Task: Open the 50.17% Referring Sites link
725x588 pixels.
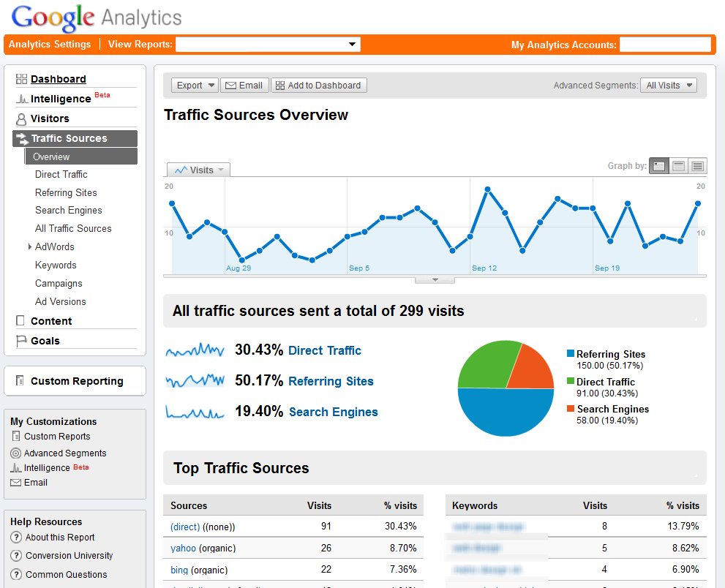Action: (x=331, y=381)
